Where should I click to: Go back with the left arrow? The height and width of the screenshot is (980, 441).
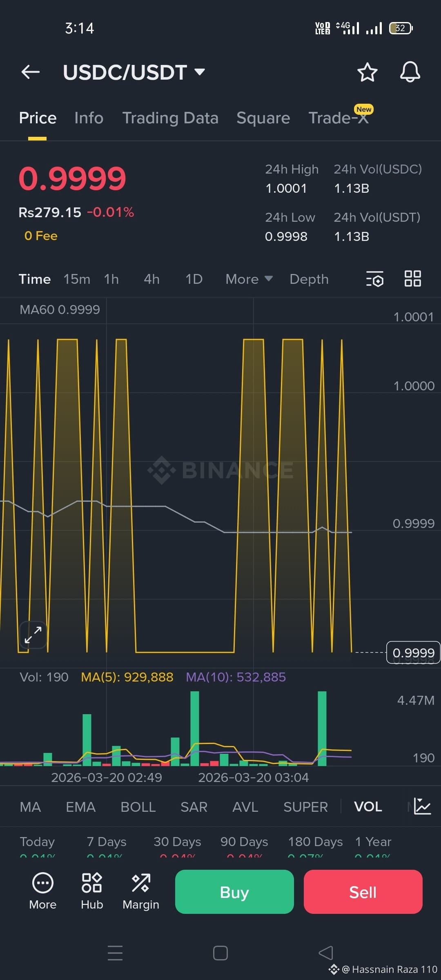tap(31, 72)
